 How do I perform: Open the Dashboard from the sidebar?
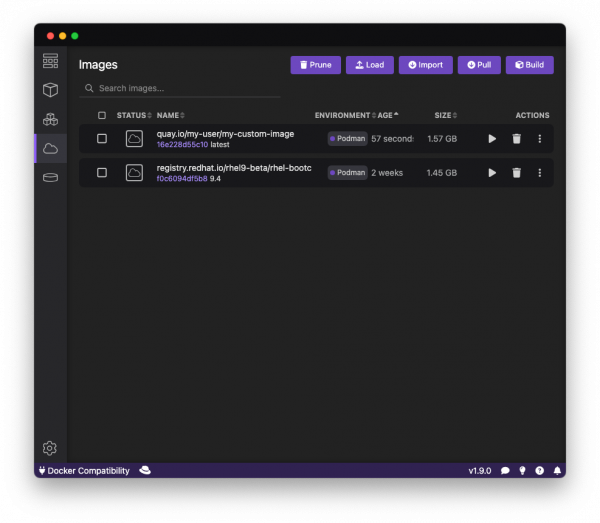click(51, 61)
